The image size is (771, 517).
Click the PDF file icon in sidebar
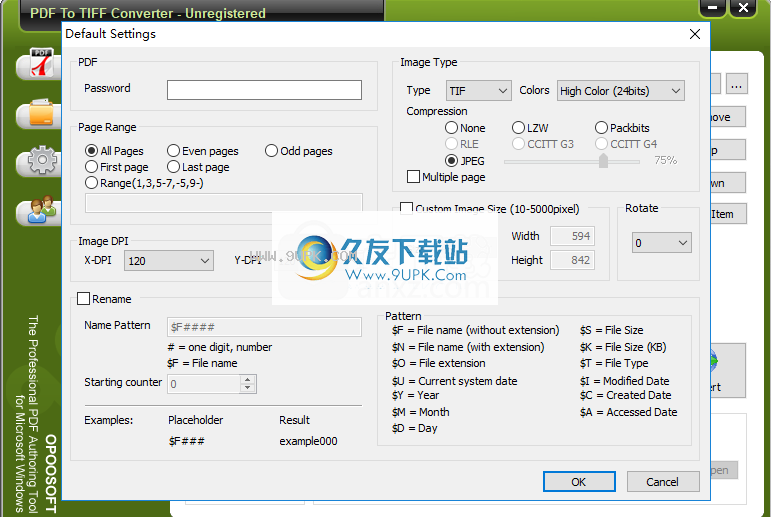click(41, 63)
